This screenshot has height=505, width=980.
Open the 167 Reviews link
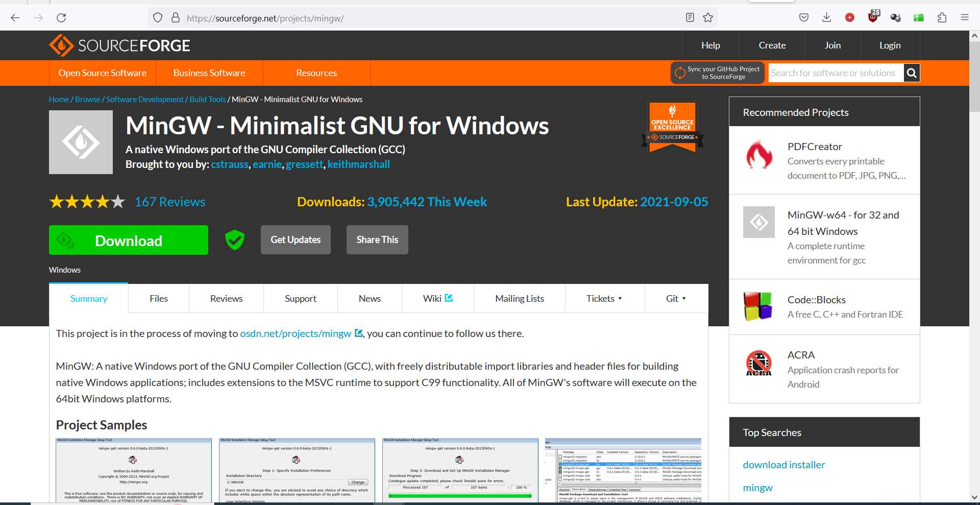pyautogui.click(x=169, y=201)
